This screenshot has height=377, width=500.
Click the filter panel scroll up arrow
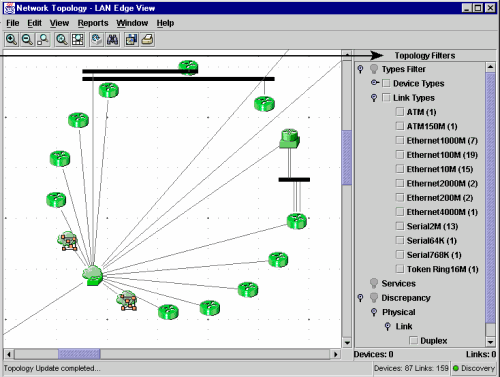point(490,67)
